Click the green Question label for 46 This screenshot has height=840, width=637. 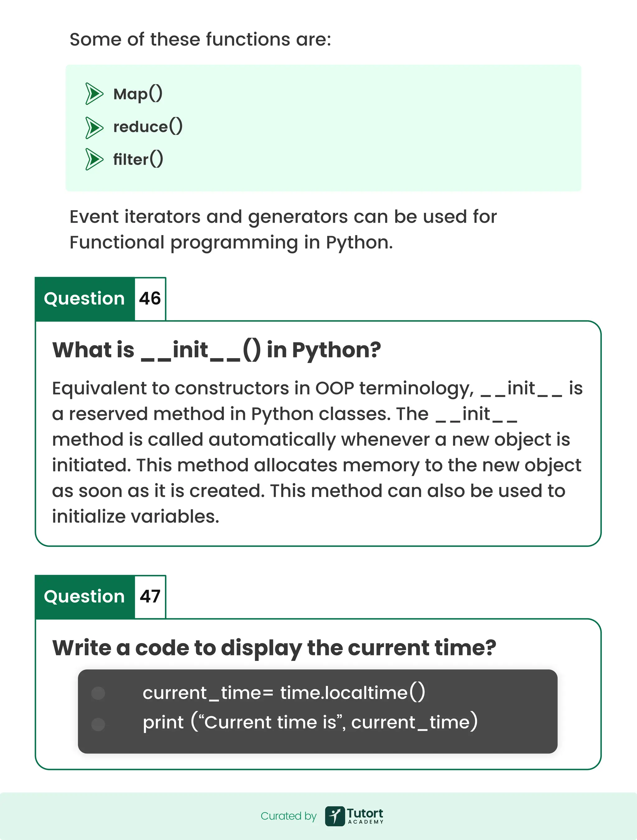click(x=84, y=298)
